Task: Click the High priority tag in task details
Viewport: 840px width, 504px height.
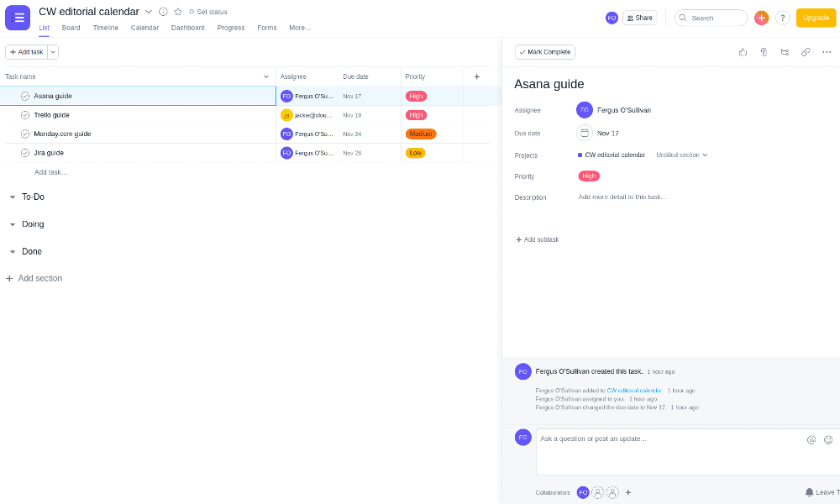Action: coord(589,176)
